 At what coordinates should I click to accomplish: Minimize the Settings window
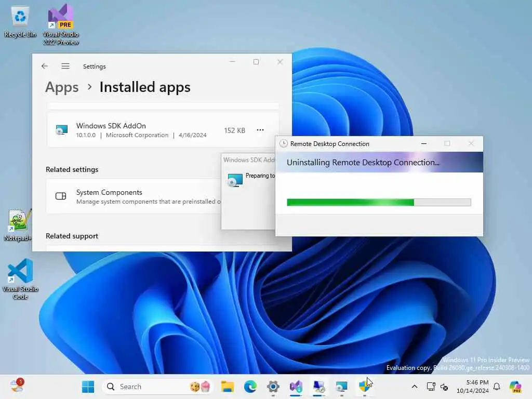coord(232,62)
